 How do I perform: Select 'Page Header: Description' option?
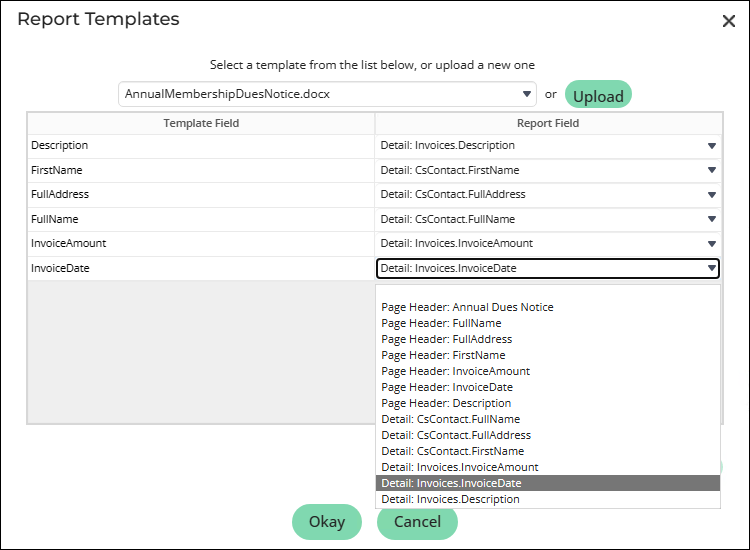coord(548,403)
